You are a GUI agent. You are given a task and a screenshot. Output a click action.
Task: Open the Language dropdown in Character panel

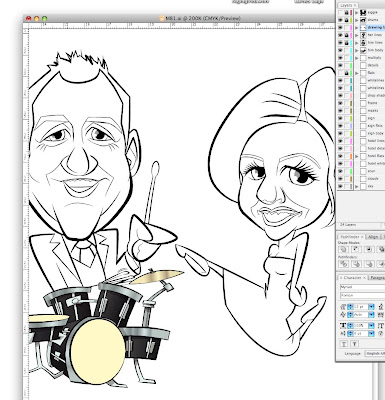pos(375,353)
